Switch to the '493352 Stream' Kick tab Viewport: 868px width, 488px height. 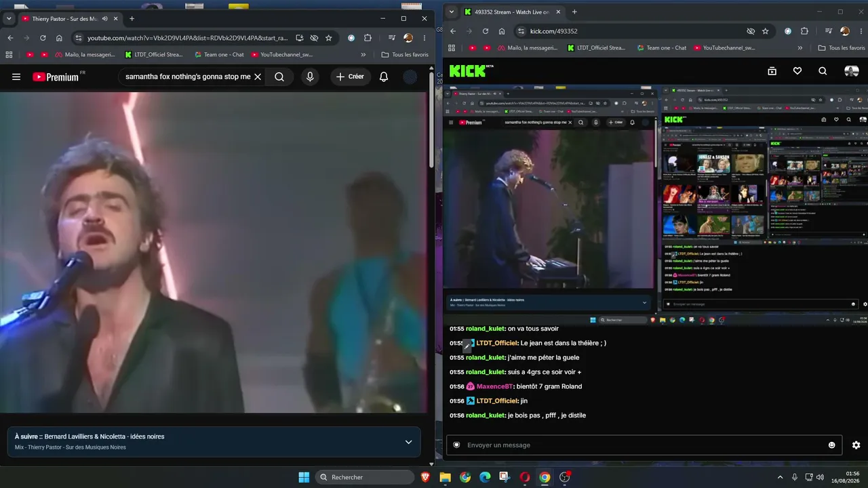pos(512,12)
